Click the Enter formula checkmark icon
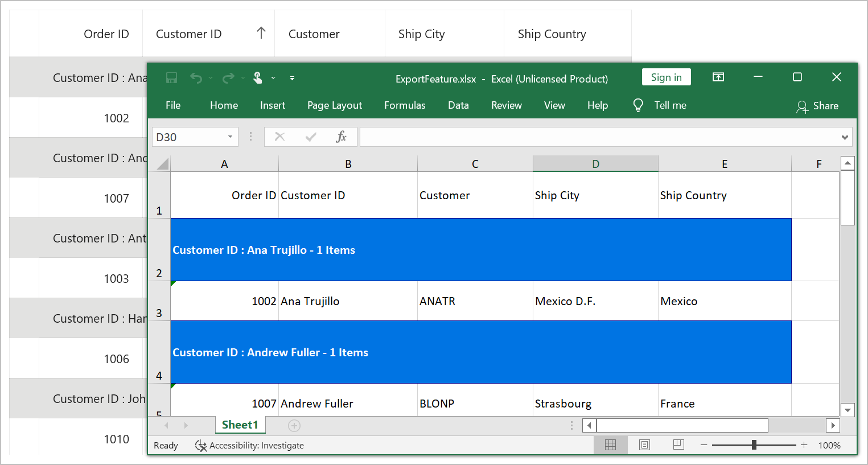868x465 pixels. pyautogui.click(x=311, y=137)
